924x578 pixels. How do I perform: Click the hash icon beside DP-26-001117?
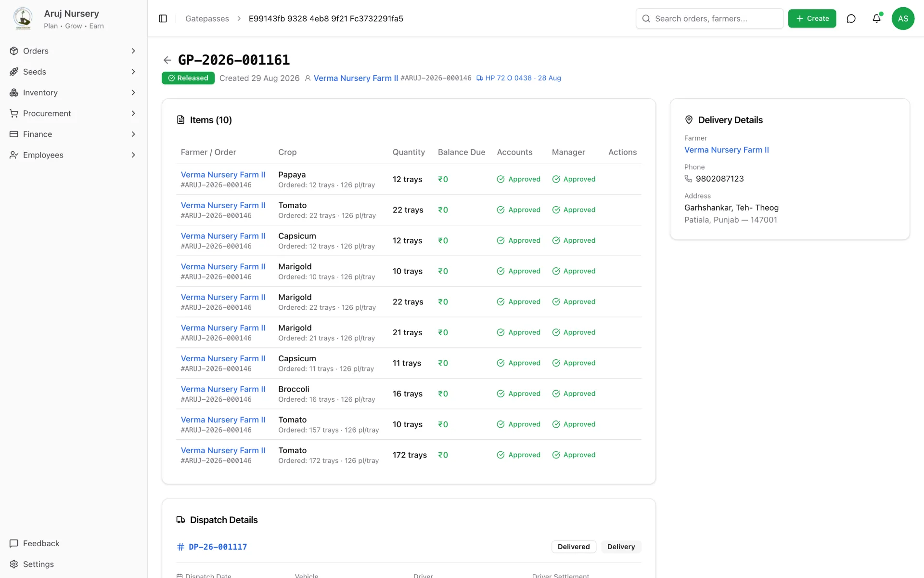coord(180,547)
